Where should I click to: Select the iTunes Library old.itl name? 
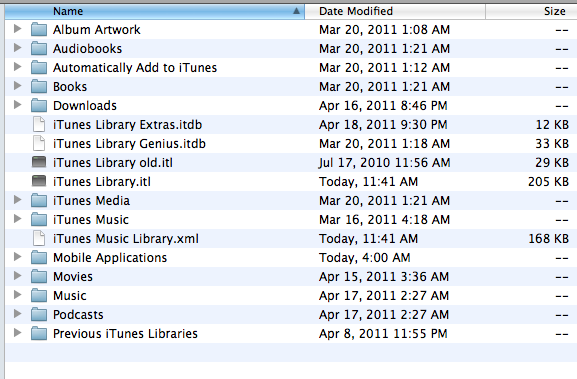[x=113, y=163]
